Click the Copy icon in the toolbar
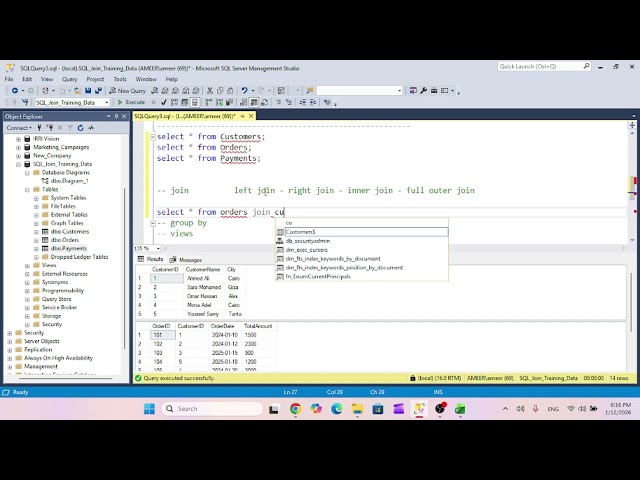 220,91
